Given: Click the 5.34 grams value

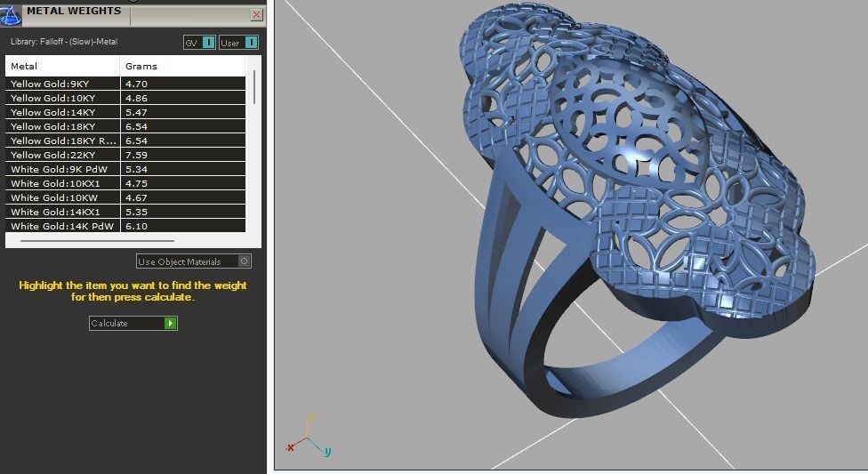Looking at the screenshot, I should 136,170.
